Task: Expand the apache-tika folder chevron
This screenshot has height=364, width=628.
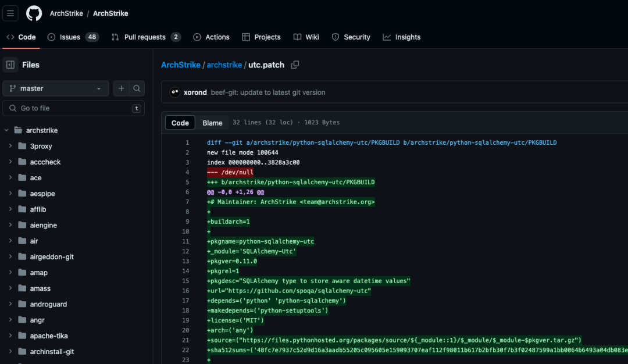Action: 10,336
